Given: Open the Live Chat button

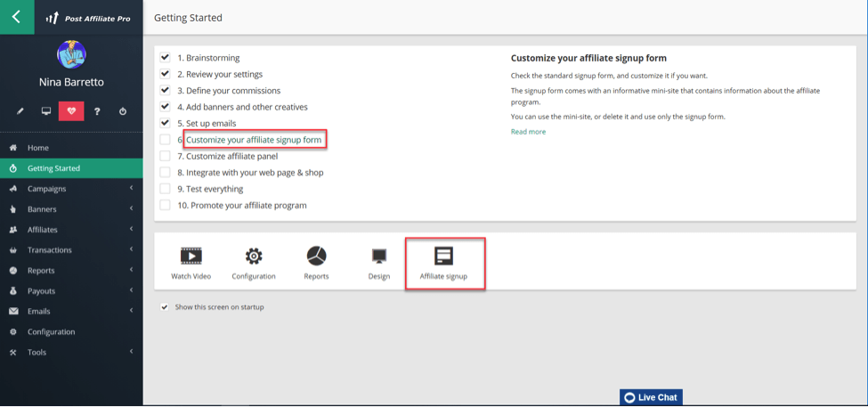Looking at the screenshot, I should click(x=651, y=397).
